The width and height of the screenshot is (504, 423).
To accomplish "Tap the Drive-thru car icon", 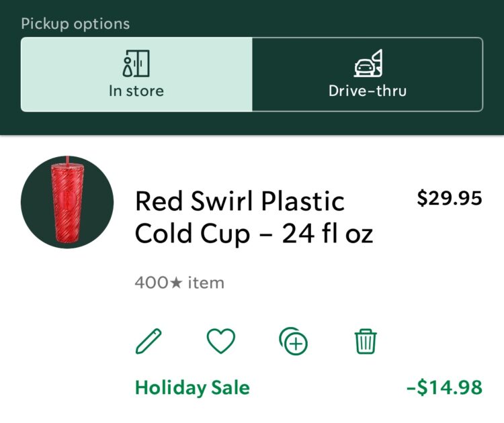I will 368,64.
